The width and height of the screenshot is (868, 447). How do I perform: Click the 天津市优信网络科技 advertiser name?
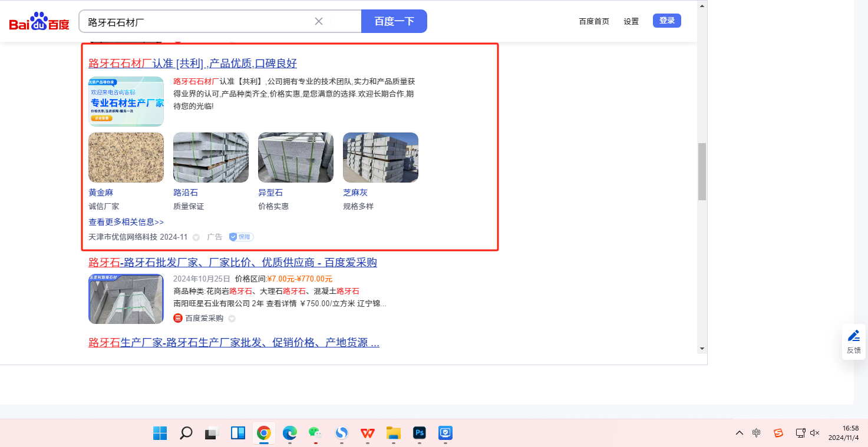click(x=123, y=237)
